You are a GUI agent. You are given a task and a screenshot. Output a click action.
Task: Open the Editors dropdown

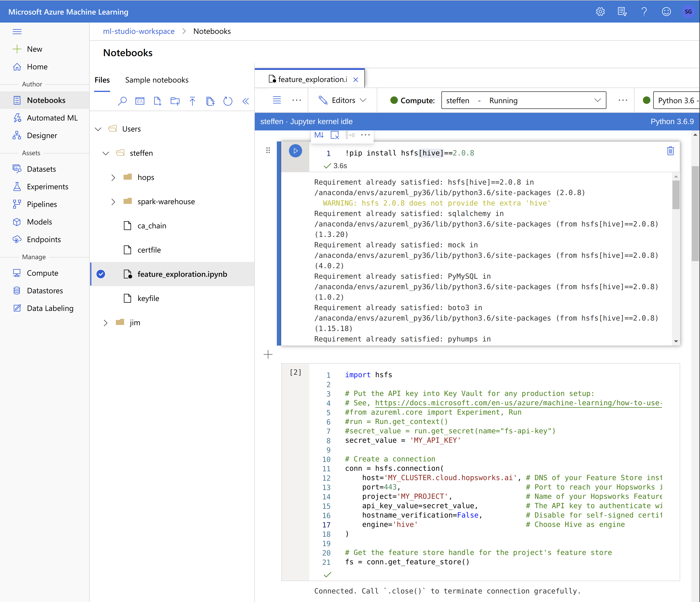point(343,100)
